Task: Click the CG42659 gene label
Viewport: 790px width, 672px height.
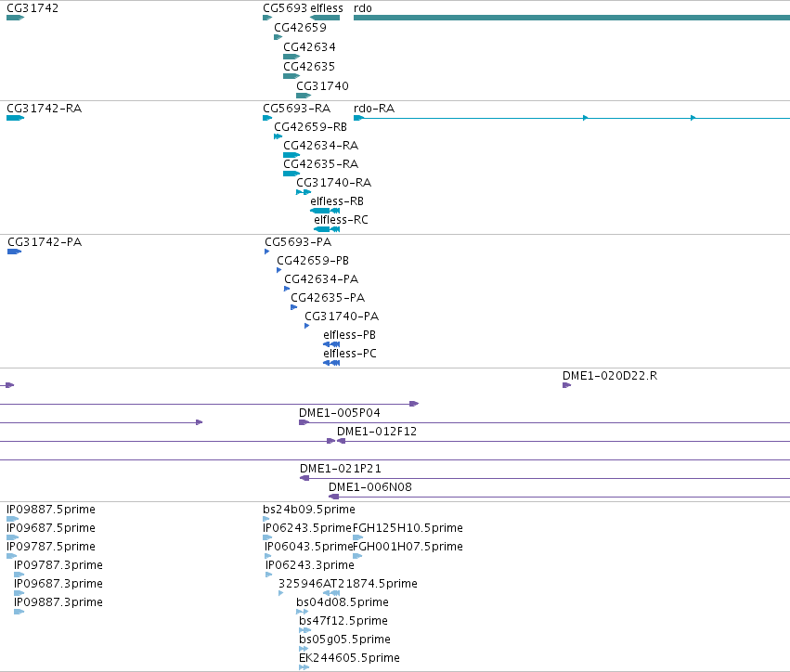Action: [300, 28]
